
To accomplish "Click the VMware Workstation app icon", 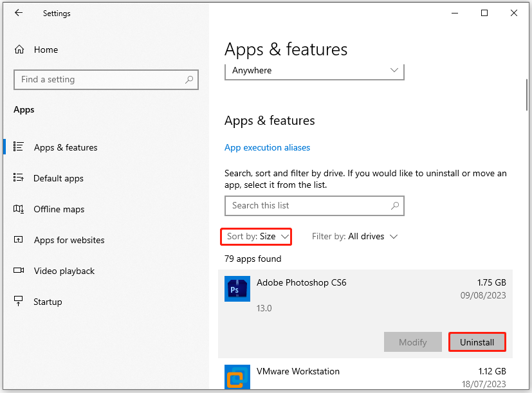I will (x=237, y=377).
